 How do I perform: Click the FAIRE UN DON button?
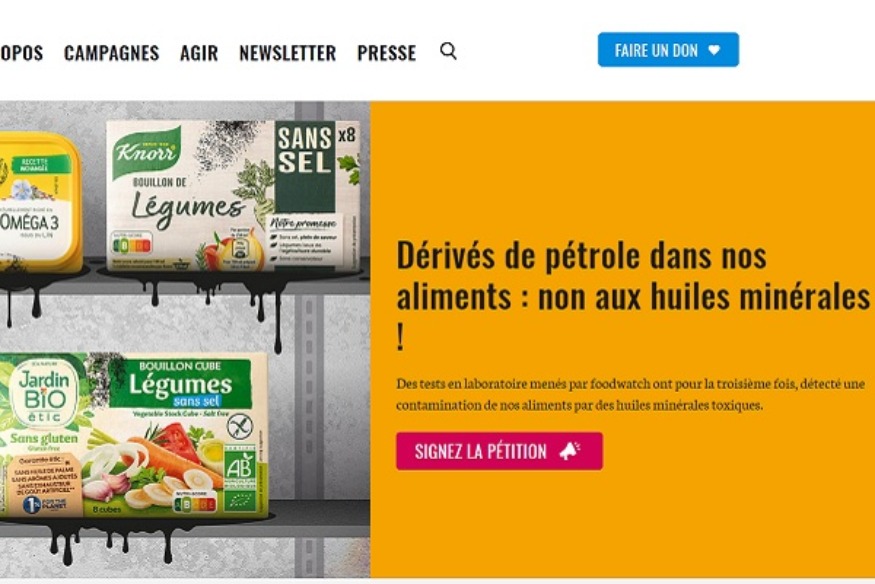tap(668, 50)
